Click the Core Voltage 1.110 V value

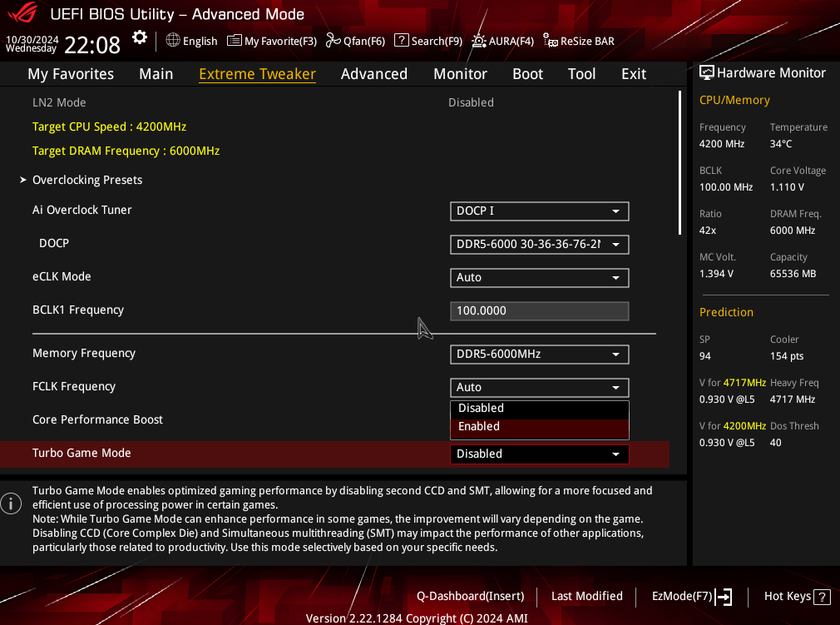[x=787, y=187]
